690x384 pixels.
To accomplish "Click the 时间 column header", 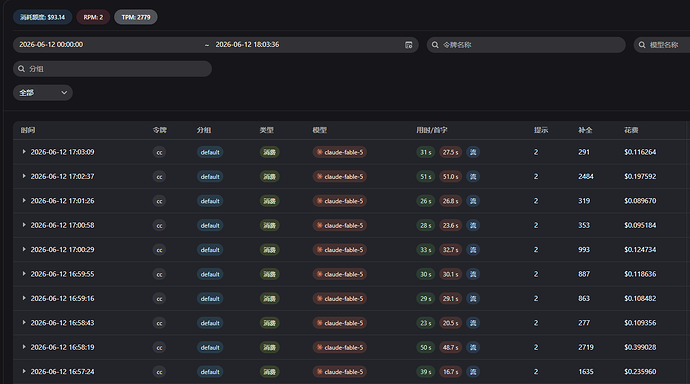I will 28,130.
